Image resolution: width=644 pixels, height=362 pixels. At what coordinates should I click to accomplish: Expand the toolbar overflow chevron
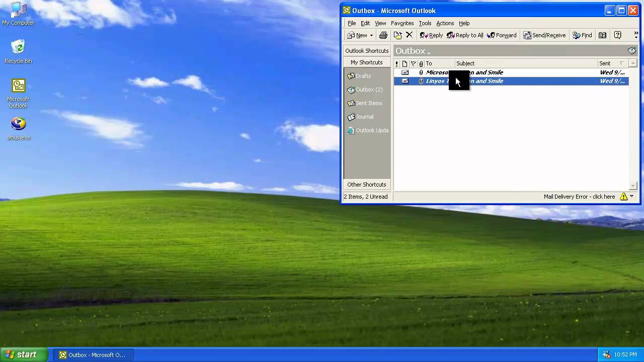tap(636, 35)
